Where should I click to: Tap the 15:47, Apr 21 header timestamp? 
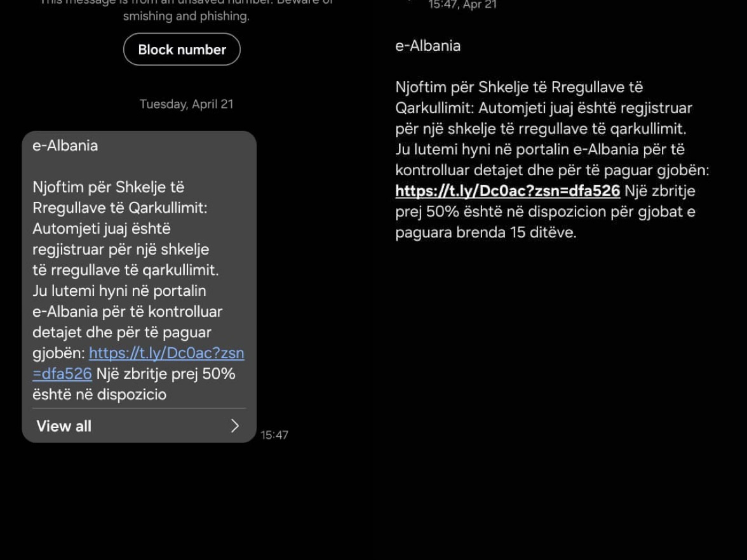click(462, 5)
